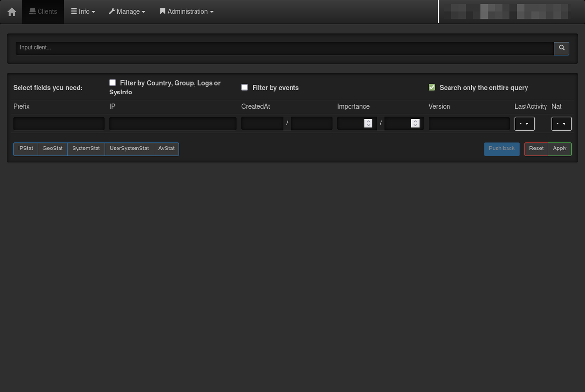Open the Clients tab

point(43,12)
